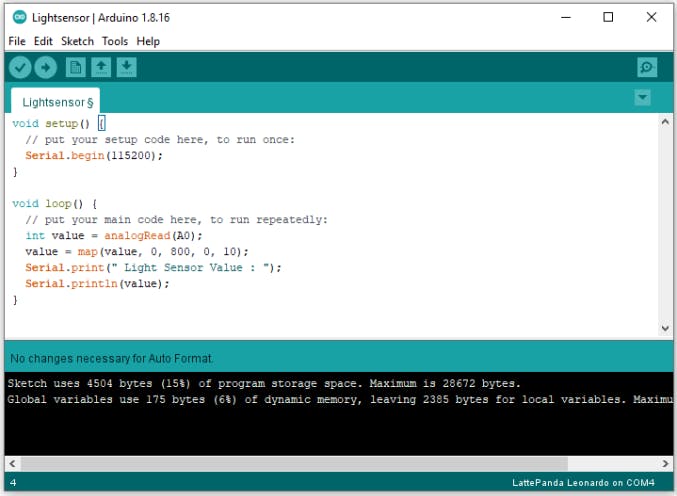This screenshot has width=677, height=496.
Task: Click on 'Serial.begin(115200);' line
Action: (94, 155)
